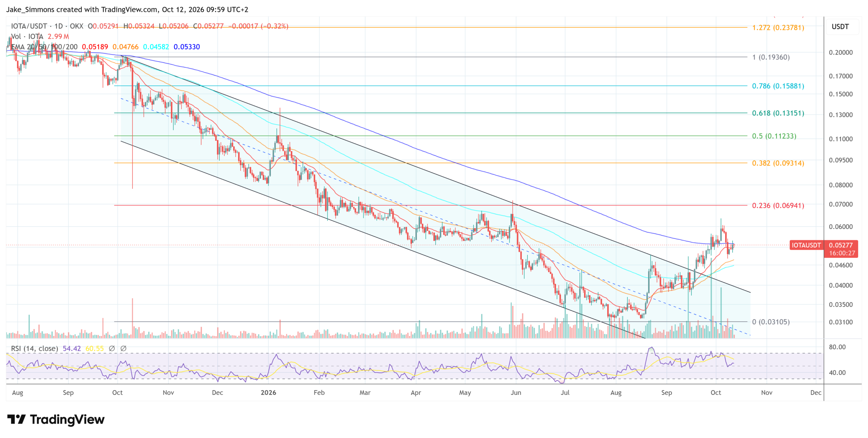
Task: Click the price change −0.00017 (−0.32%)
Action: [x=258, y=26]
